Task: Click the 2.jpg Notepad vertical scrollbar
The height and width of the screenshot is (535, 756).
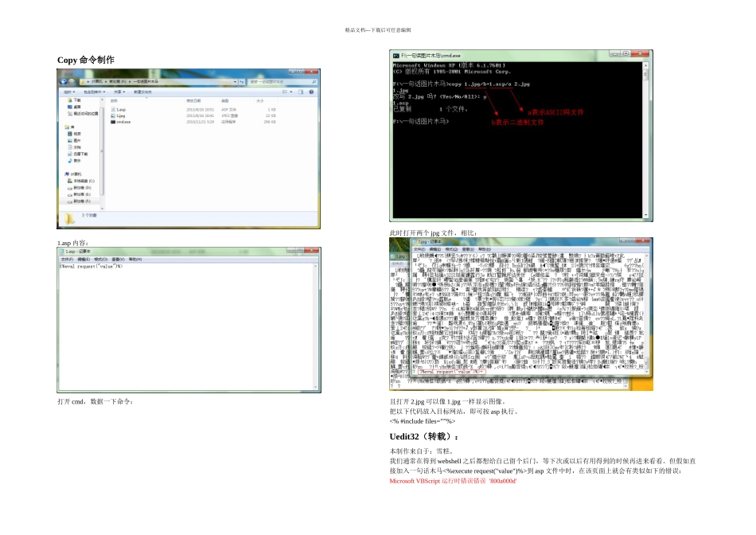Action: pos(646,311)
